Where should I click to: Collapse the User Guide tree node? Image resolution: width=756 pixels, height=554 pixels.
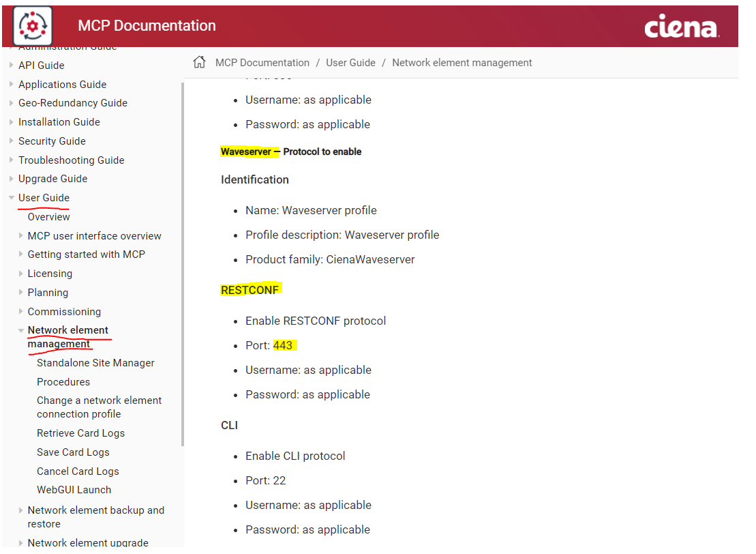tap(11, 198)
